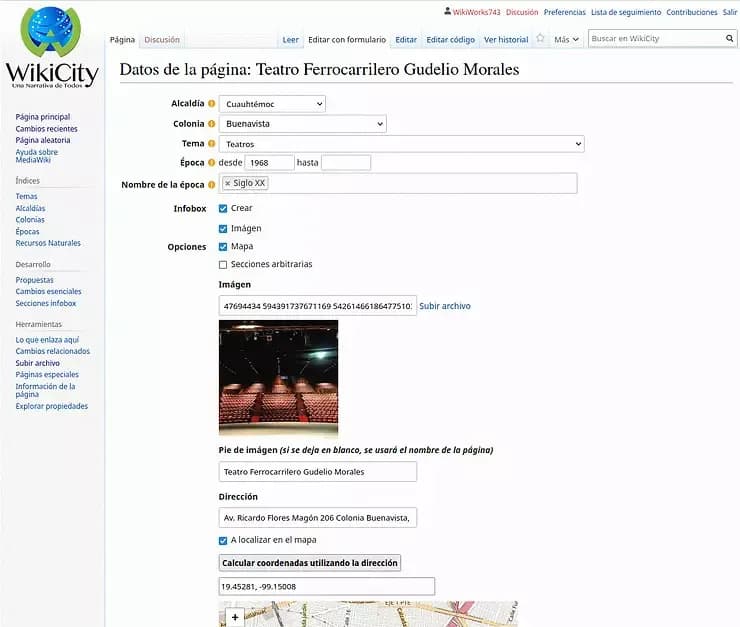The height and width of the screenshot is (627, 740).
Task: Open the WikiWorks743 user page
Action: [x=476, y=12]
